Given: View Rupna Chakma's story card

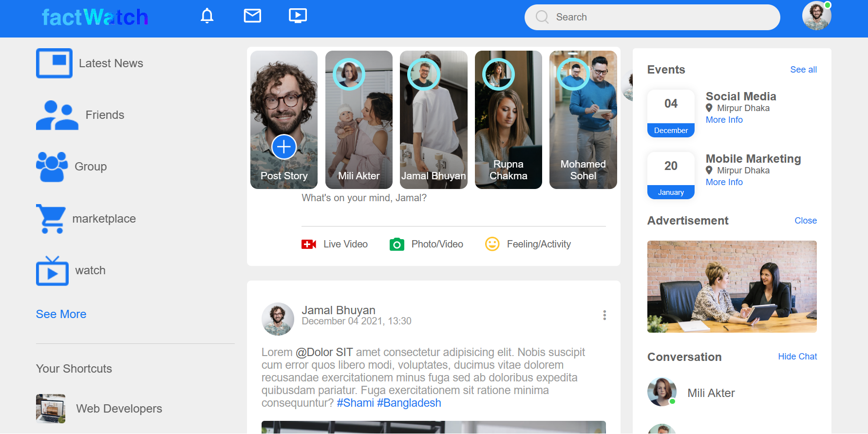Looking at the screenshot, I should 509,120.
